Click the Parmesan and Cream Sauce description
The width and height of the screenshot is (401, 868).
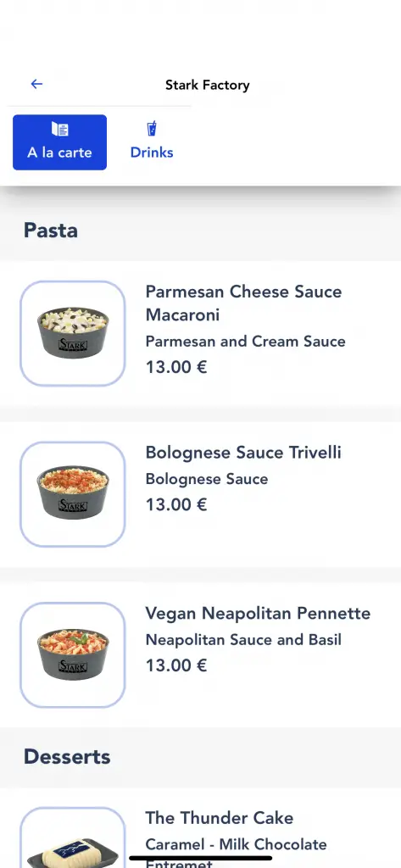pyautogui.click(x=245, y=341)
